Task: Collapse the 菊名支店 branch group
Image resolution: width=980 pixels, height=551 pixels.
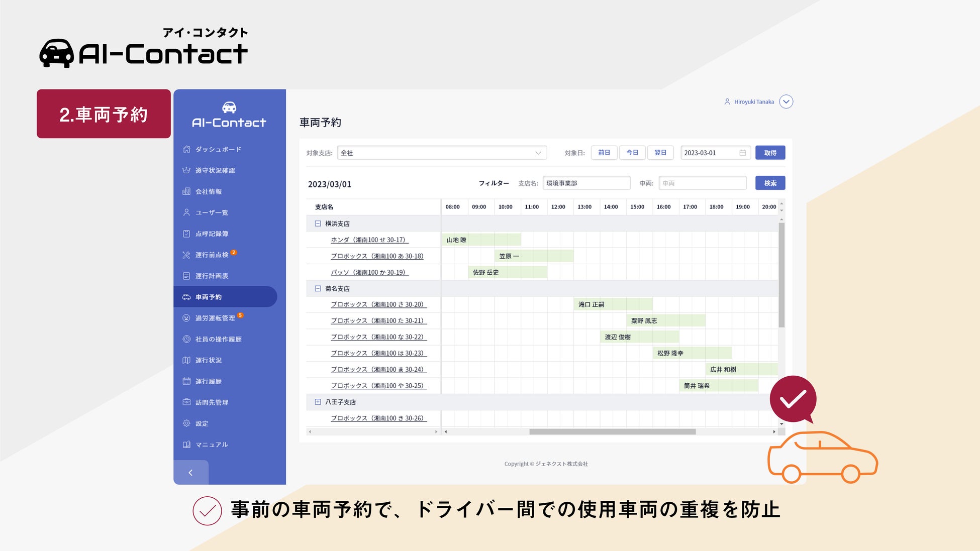Action: point(318,289)
